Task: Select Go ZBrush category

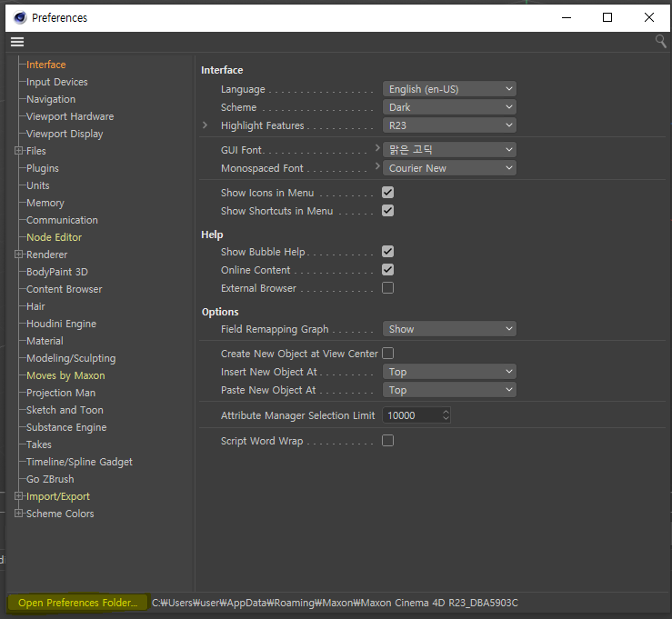Action: coord(50,479)
